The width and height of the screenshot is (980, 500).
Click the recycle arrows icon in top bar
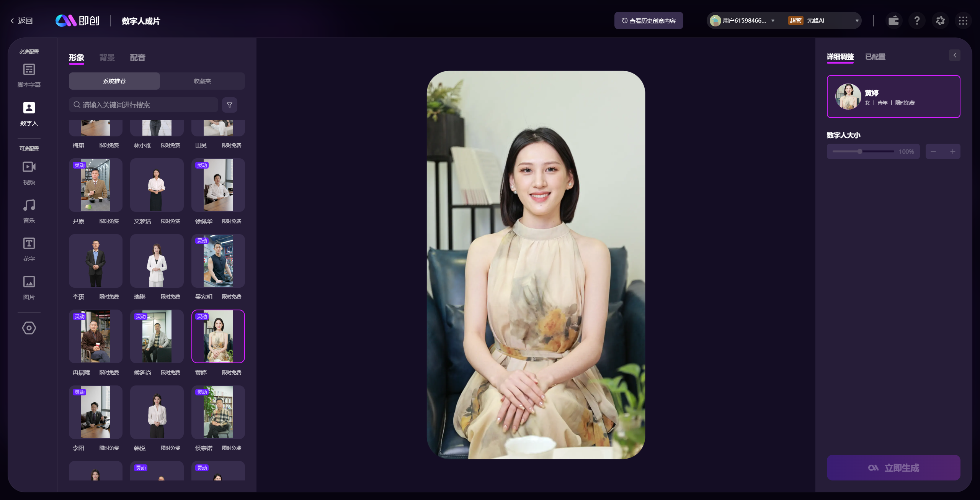pyautogui.click(x=940, y=21)
